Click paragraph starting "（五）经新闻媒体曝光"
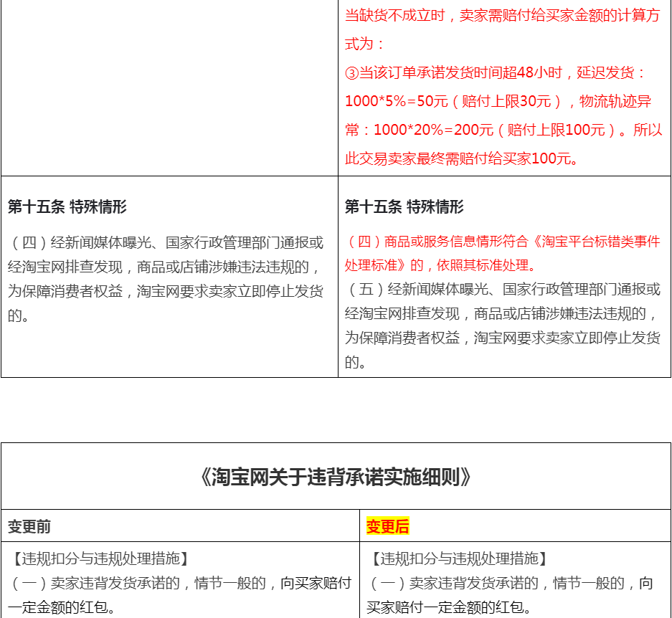This screenshot has height=618, width=672. click(502, 325)
